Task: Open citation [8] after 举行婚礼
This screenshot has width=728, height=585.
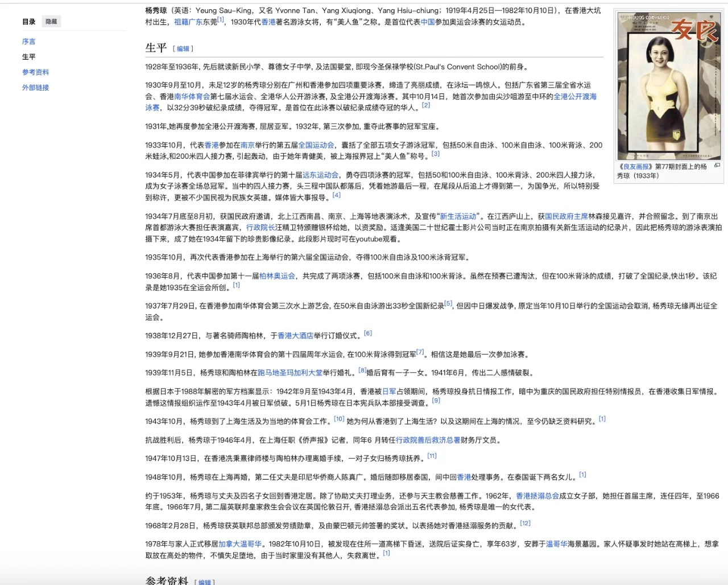Action: 362,370
